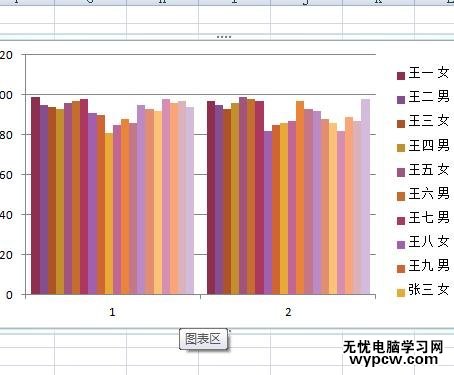Select legend entry text 王七 男
The width and height of the screenshot is (454, 375).
[x=429, y=218]
